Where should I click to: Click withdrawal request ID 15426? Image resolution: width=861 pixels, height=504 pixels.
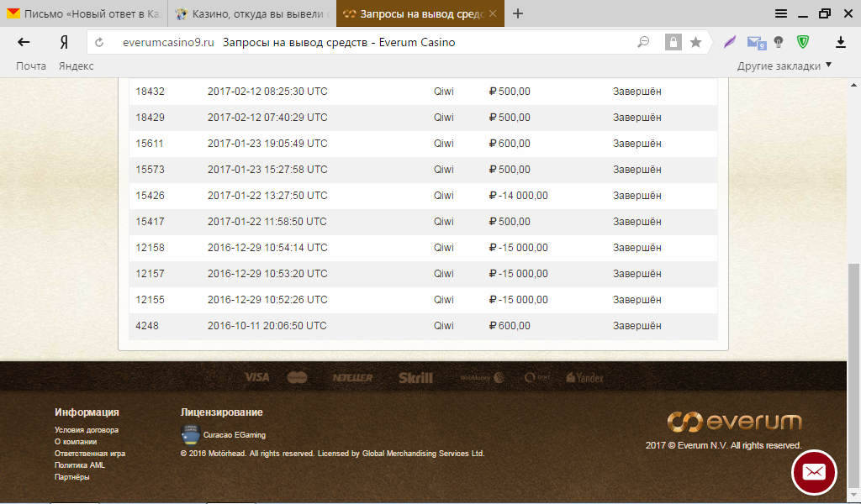click(x=150, y=196)
